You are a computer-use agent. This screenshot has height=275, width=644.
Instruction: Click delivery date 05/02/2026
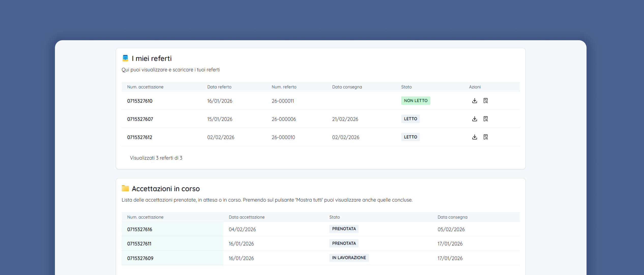[x=451, y=229]
